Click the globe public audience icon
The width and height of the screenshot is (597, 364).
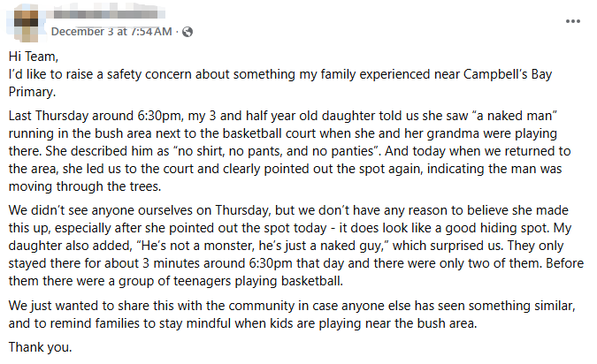pyautogui.click(x=188, y=33)
